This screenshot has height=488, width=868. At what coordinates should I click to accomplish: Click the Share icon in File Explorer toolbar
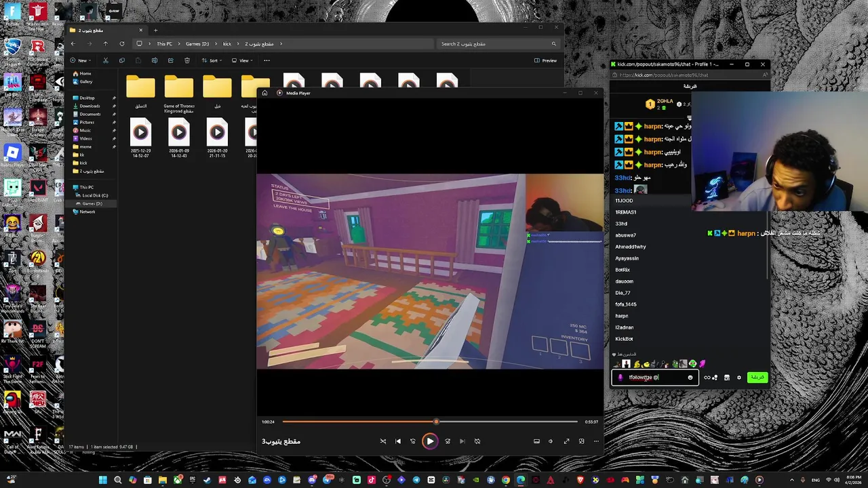[171, 60]
